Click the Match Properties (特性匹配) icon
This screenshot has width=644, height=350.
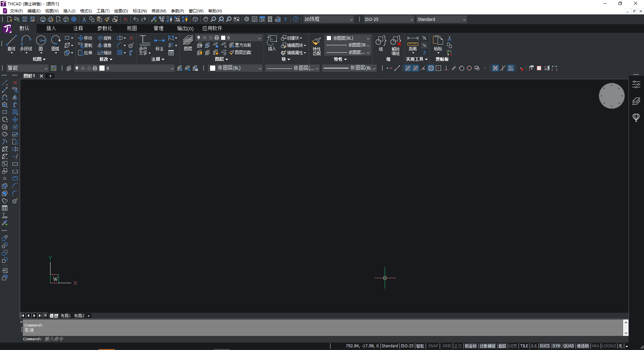click(317, 45)
